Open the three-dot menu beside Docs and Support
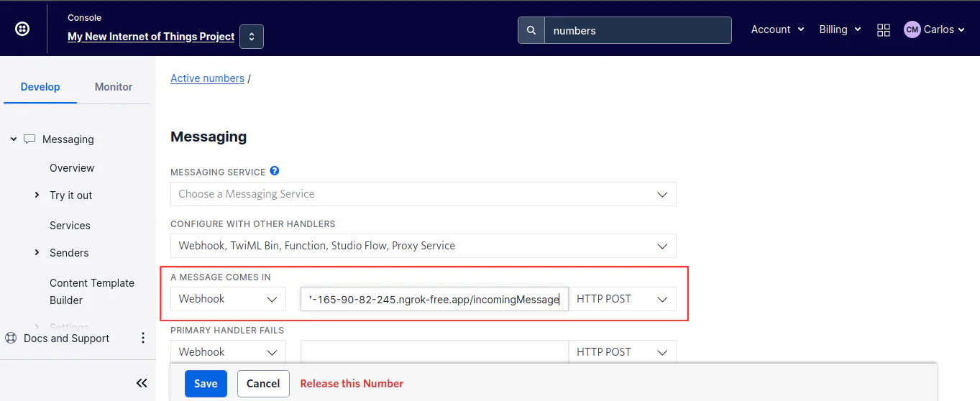The image size is (980, 401). [142, 338]
